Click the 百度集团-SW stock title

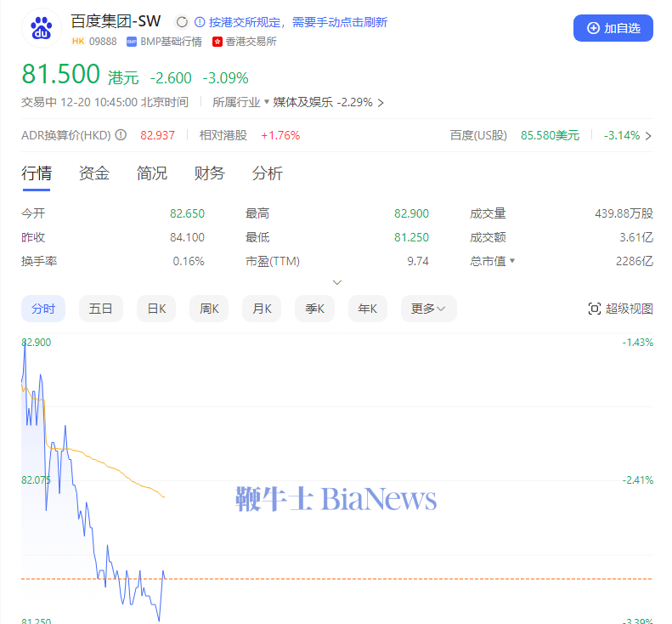click(x=116, y=21)
